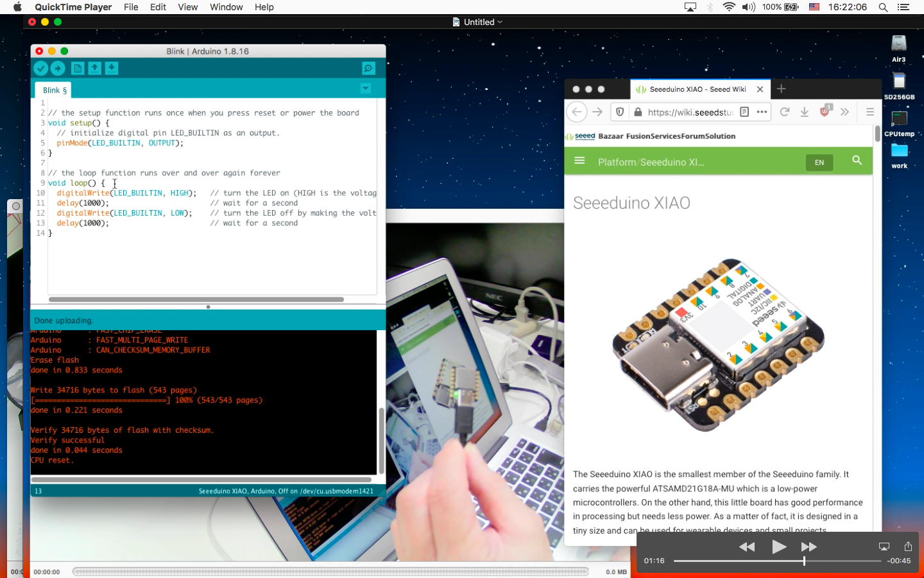The image size is (924, 578).
Task: Open the EN language selector
Action: 819,162
